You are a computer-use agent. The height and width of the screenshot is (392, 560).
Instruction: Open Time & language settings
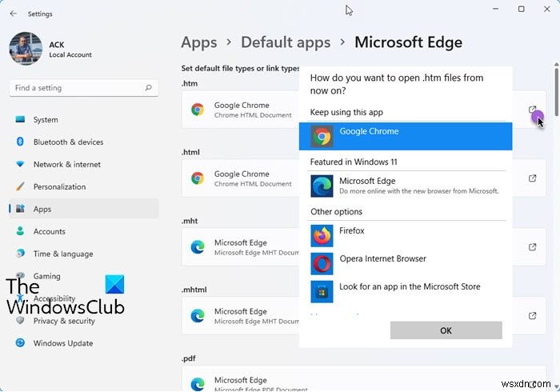click(84, 254)
